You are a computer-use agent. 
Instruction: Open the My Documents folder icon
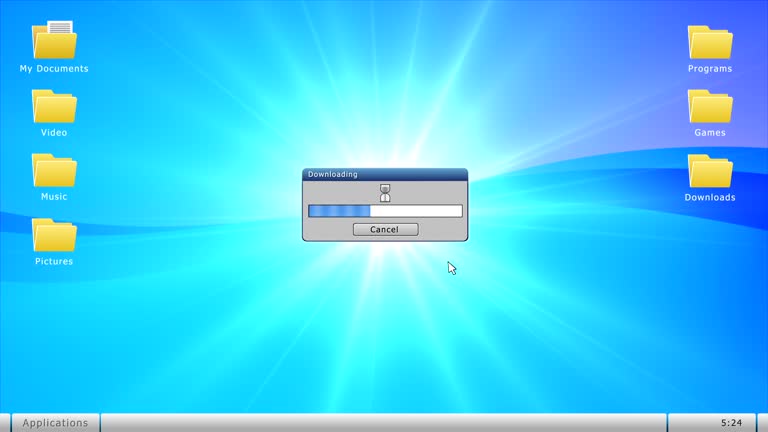coord(54,40)
